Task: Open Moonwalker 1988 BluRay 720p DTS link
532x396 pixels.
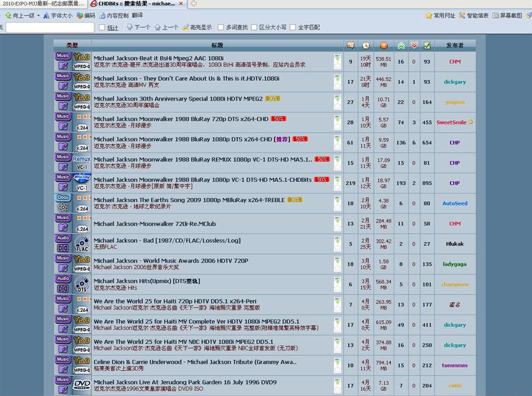Action: pyautogui.click(x=181, y=119)
